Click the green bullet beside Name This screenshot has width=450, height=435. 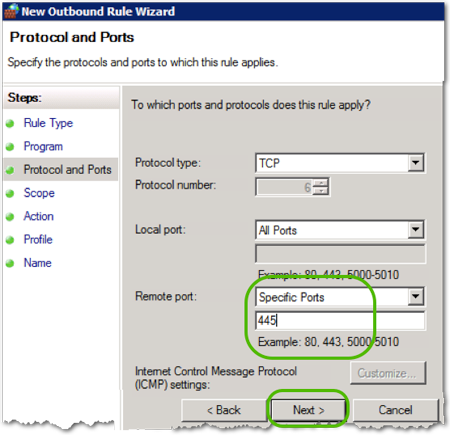pyautogui.click(x=10, y=263)
